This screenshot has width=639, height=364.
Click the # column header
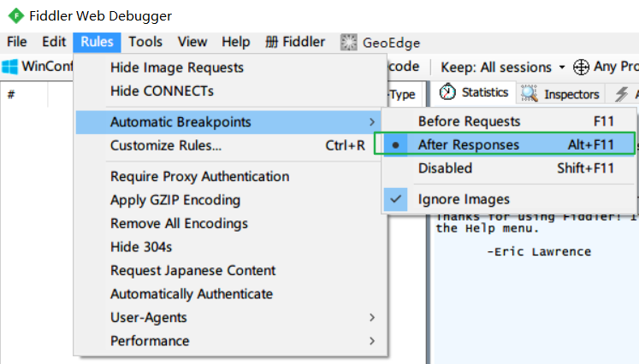pos(11,95)
